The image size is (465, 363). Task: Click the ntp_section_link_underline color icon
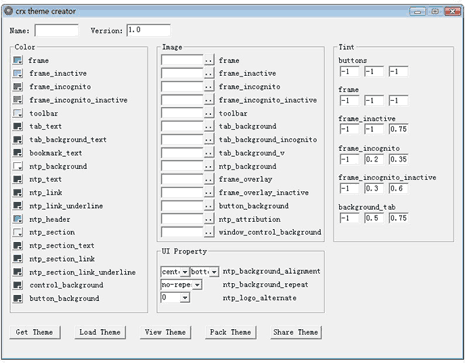pos(18,272)
